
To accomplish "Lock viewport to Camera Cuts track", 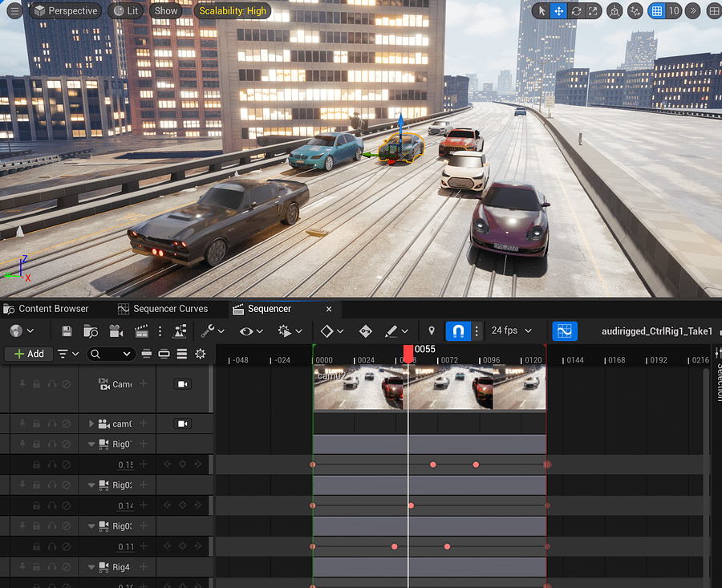I will 183,384.
